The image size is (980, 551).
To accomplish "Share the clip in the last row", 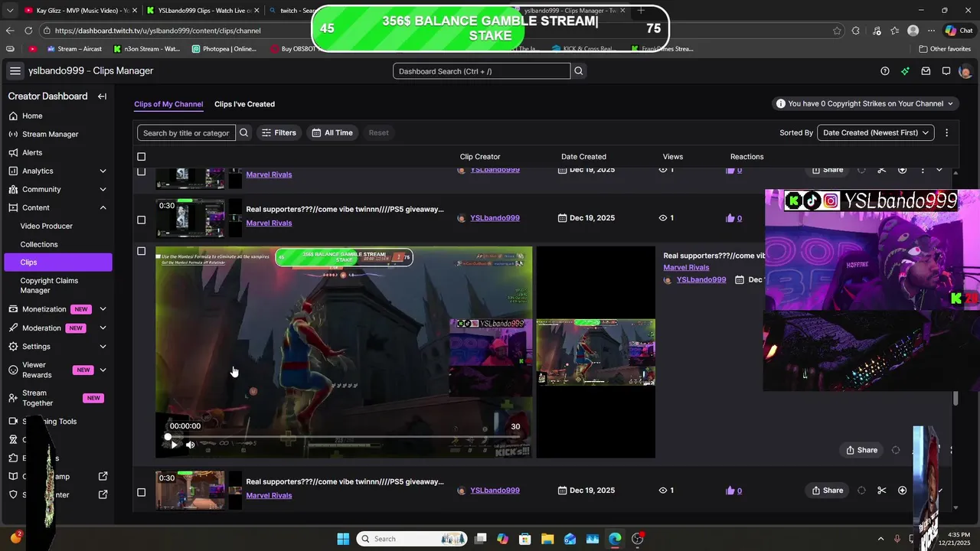I will point(828,491).
